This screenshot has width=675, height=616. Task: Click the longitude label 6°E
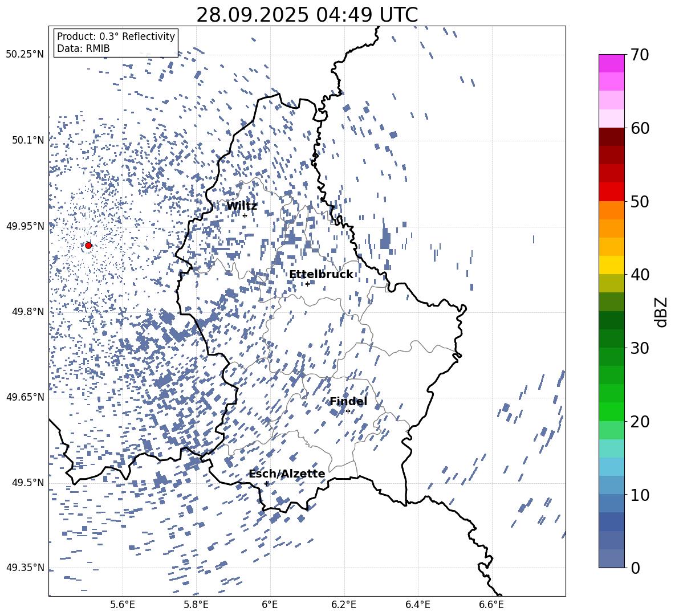270,605
